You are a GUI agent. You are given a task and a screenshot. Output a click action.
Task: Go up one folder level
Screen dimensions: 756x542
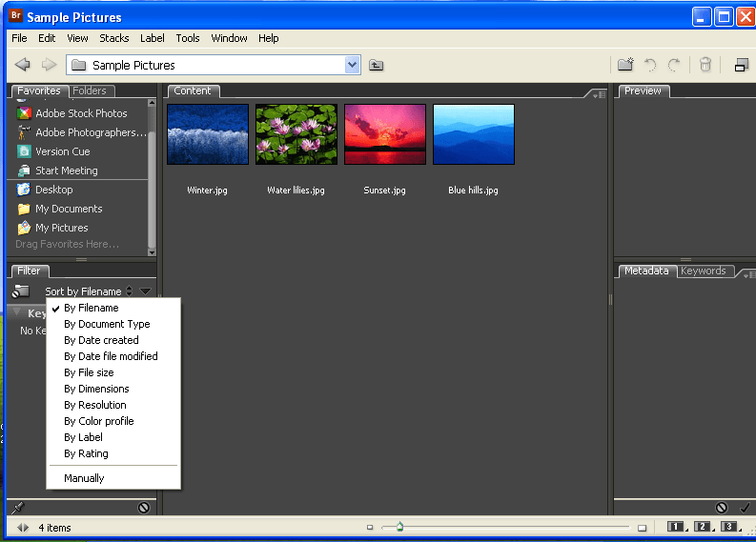coord(376,65)
